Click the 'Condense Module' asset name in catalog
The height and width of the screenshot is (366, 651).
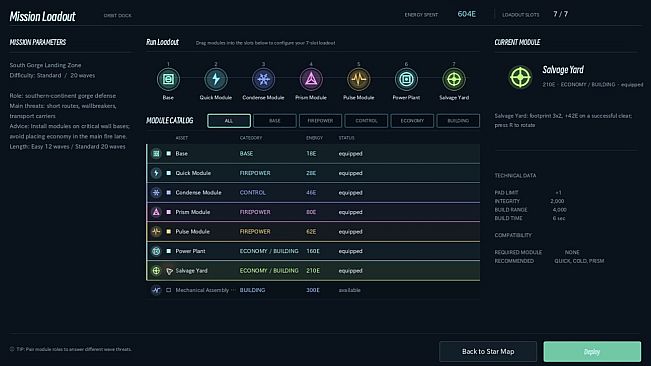198,193
